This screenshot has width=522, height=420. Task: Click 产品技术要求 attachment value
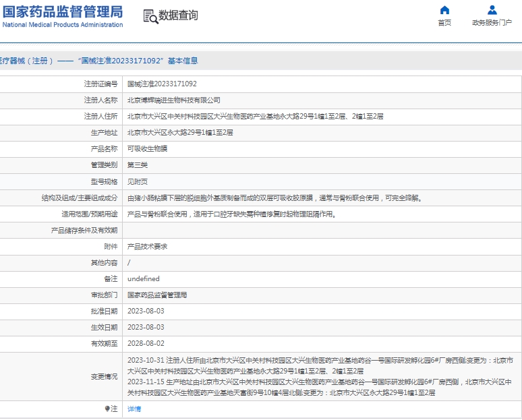(147, 247)
